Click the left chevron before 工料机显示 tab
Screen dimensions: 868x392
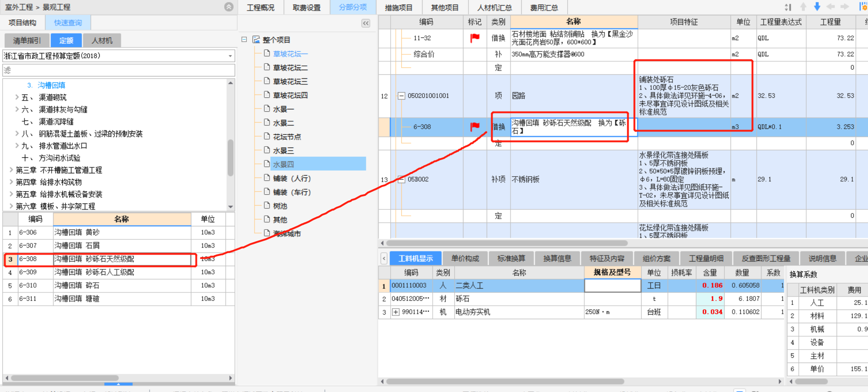tap(384, 258)
